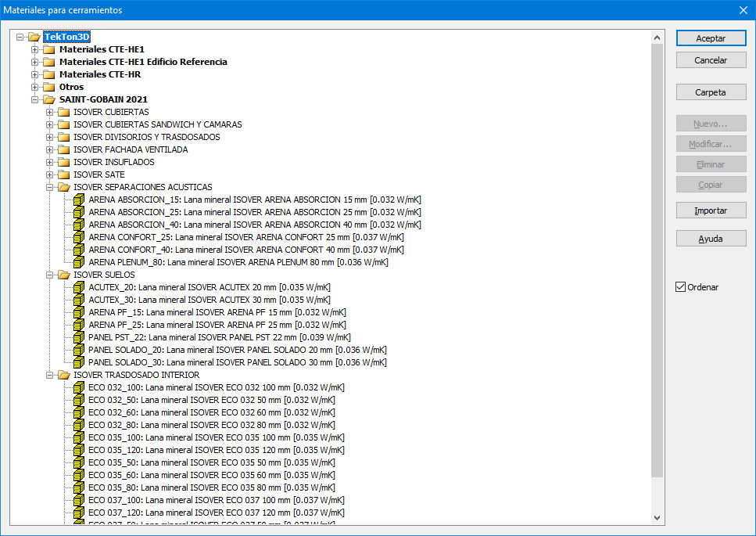The image size is (756, 536).
Task: Click the Eliminar button
Action: (711, 164)
